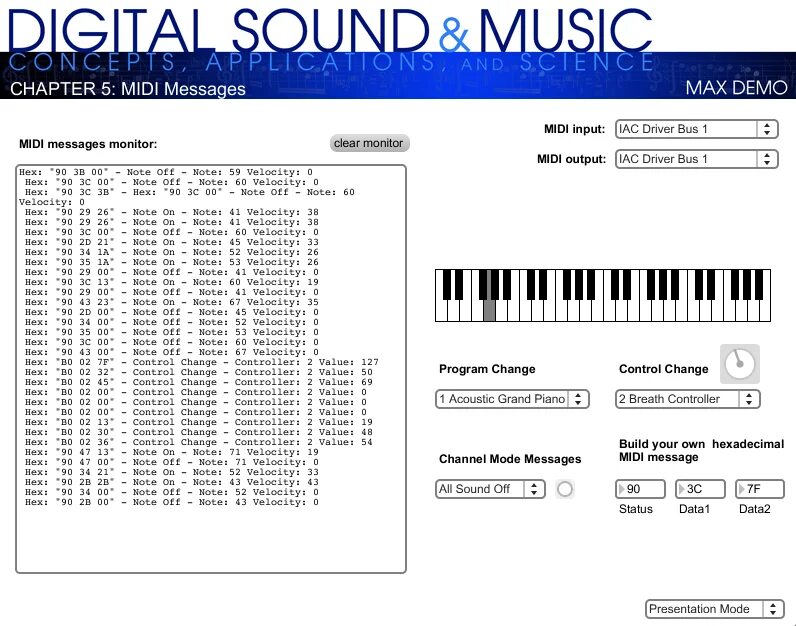Screen dimensions: 796x626
Task: Click the Status label under hex box
Action: [636, 509]
